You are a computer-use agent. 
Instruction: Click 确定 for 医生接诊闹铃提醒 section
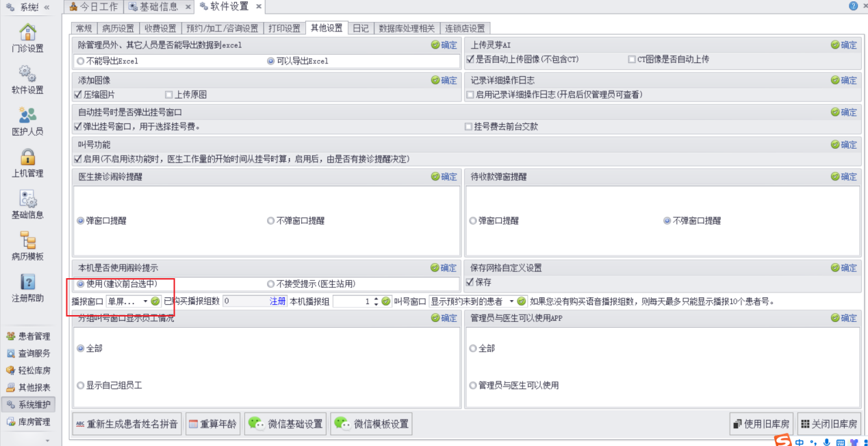coord(444,176)
